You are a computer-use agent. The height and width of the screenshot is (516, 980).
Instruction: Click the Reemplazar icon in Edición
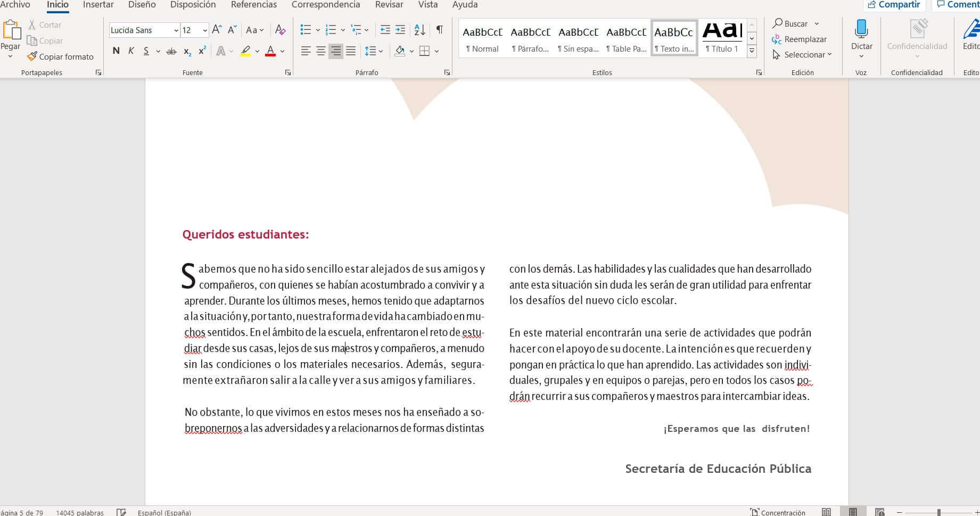(x=777, y=39)
